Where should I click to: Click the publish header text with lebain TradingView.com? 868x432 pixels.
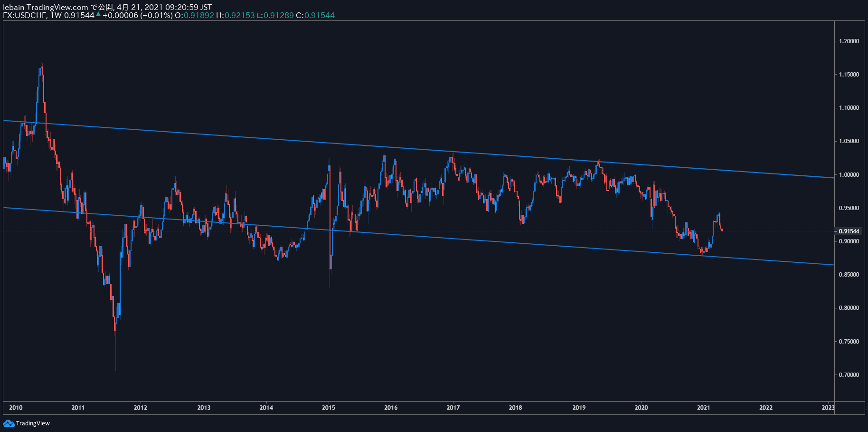coord(107,7)
